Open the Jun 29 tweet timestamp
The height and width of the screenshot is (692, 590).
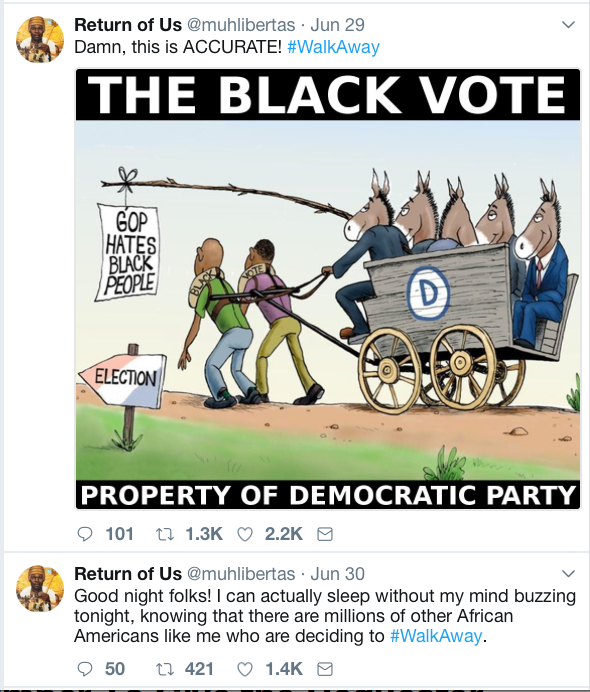[338, 25]
